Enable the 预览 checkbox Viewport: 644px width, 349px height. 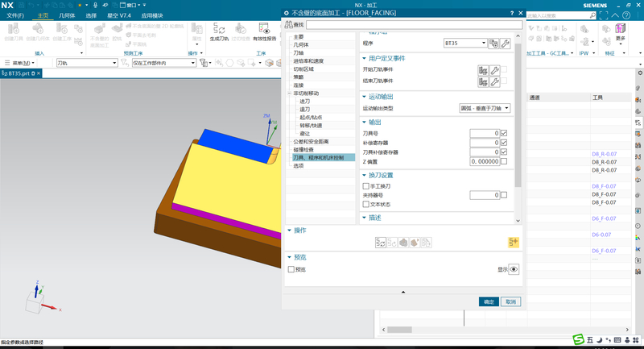[291, 269]
